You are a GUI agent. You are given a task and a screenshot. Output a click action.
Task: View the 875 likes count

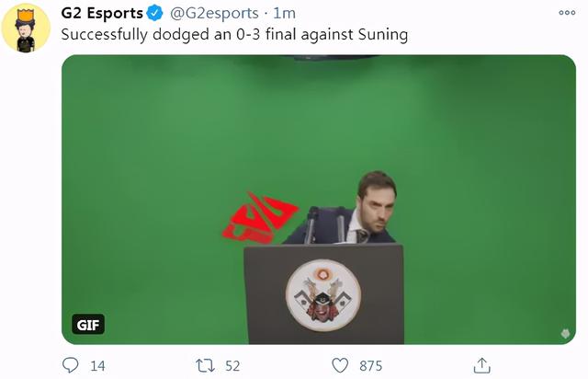371,366
